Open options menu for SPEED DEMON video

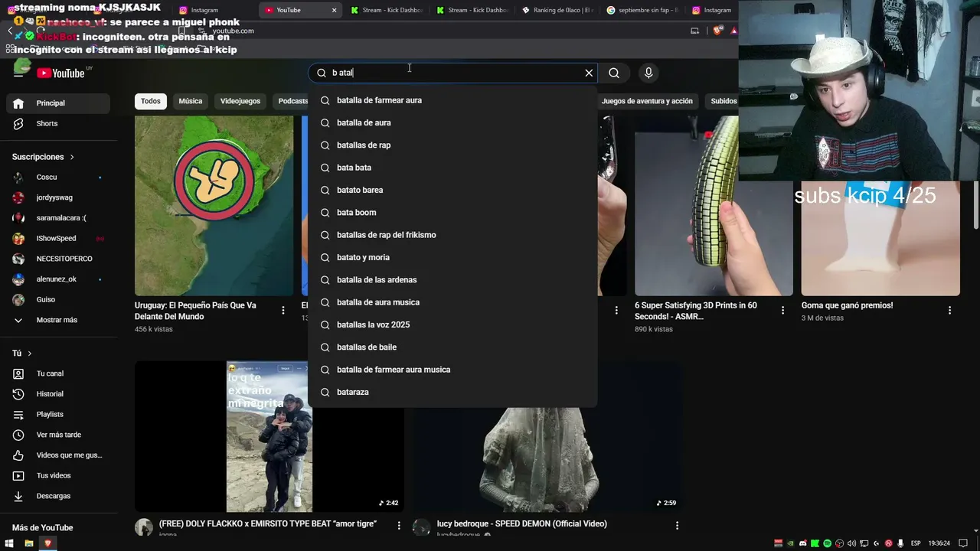pyautogui.click(x=677, y=526)
